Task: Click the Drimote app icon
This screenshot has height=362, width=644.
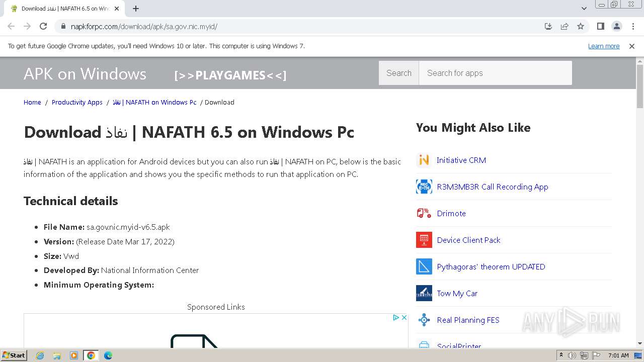Action: pyautogui.click(x=424, y=214)
